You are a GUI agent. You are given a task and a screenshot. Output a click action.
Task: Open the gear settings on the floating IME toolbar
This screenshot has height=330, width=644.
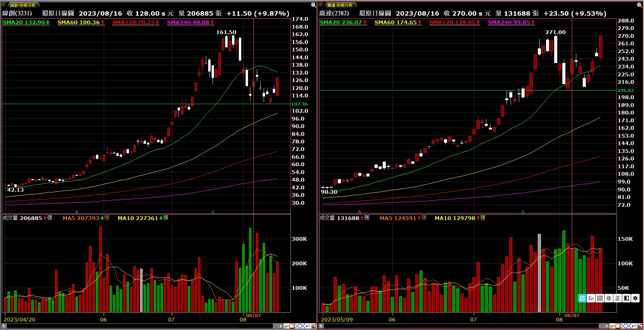pos(635,298)
